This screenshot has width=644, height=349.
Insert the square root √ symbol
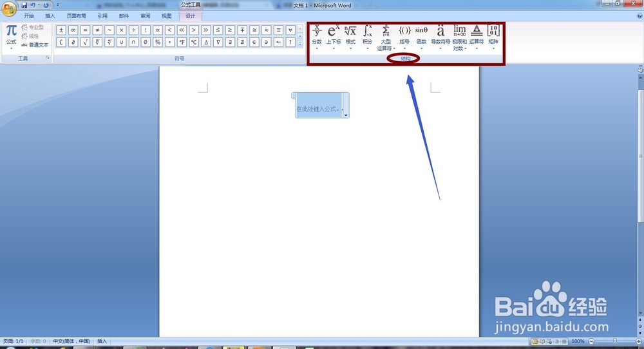point(86,42)
